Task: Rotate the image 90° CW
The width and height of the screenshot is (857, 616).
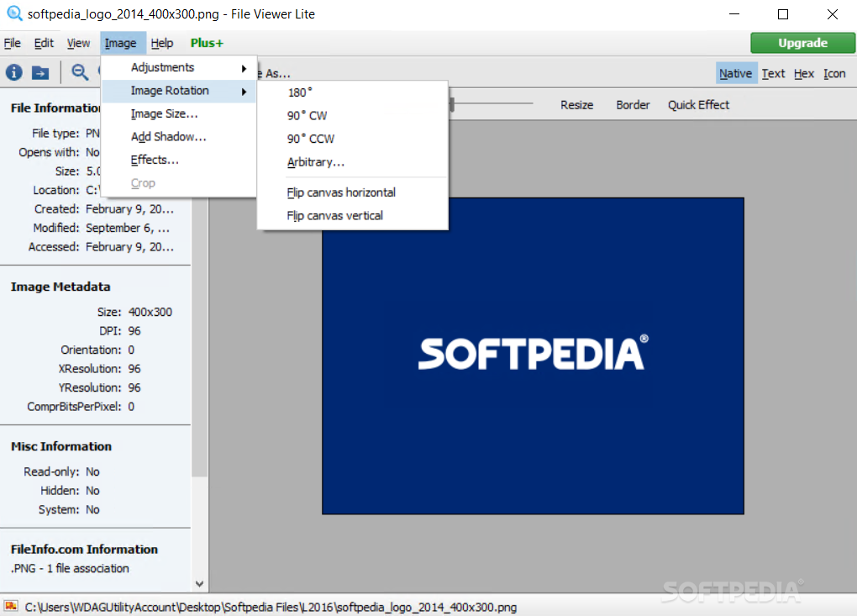Action: coord(353,115)
